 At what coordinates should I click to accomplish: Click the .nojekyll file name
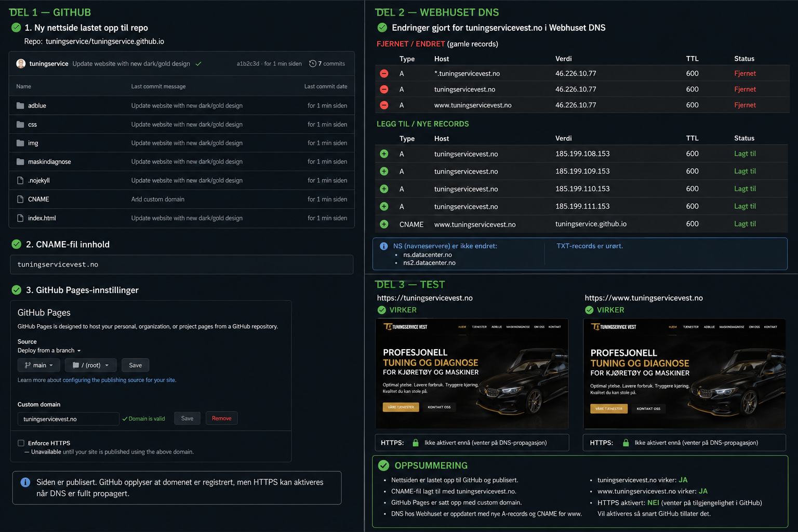[39, 180]
